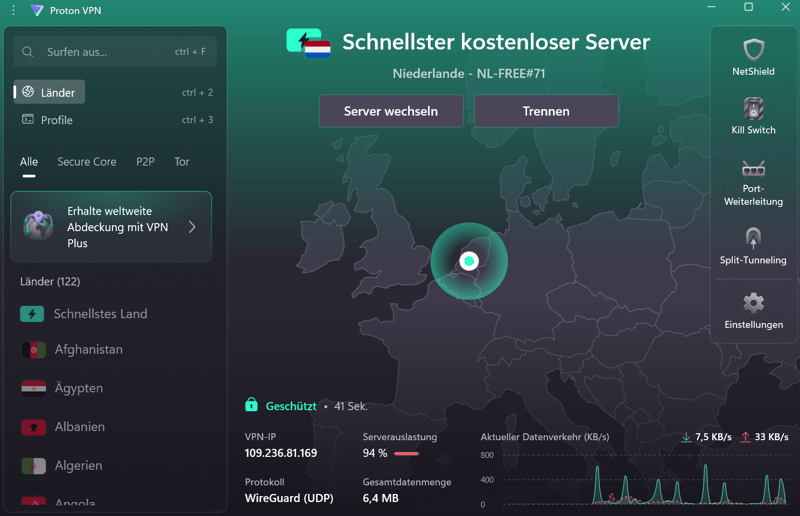This screenshot has width=800, height=516.
Task: Click the Server wechseln button
Action: [391, 112]
